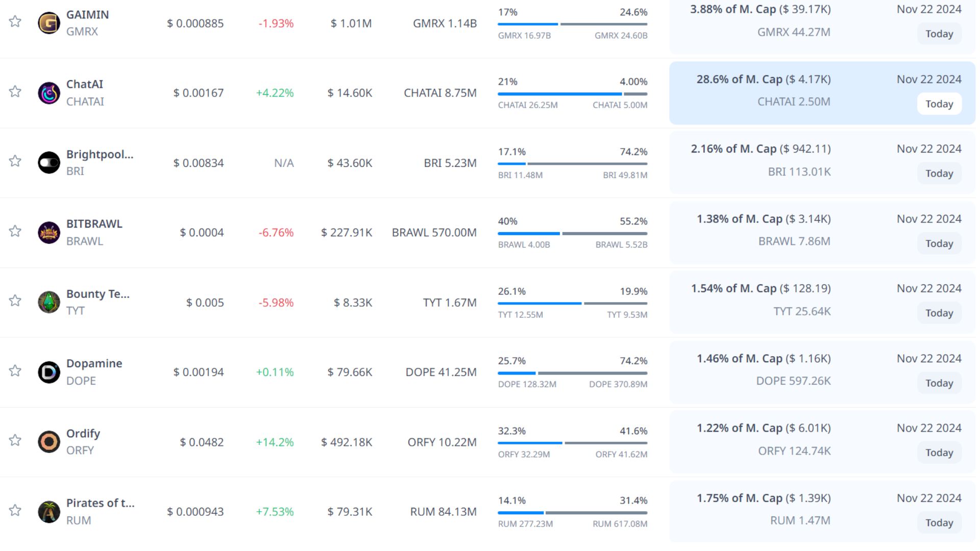
Task: Toggle favorite star for Dopamine
Action: [x=15, y=371]
